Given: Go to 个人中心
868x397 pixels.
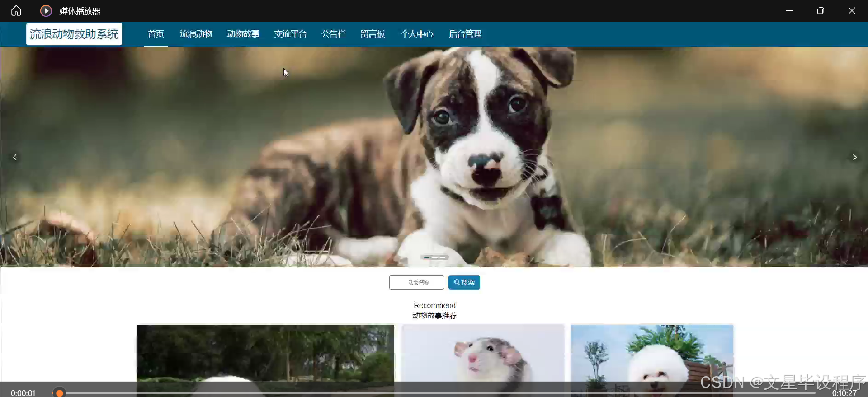Looking at the screenshot, I should click(x=417, y=34).
